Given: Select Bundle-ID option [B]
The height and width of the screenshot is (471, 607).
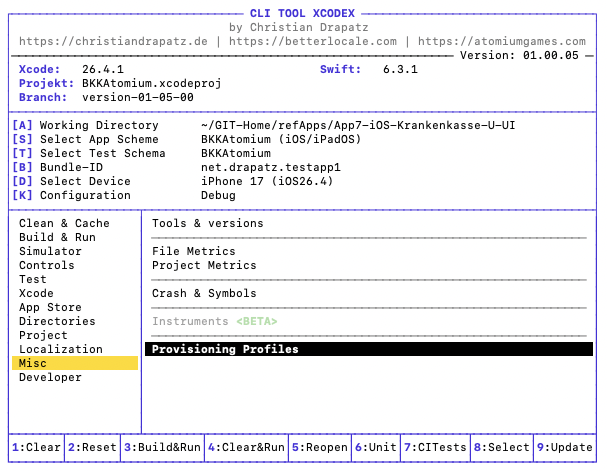Looking at the screenshot, I should coord(58,167).
